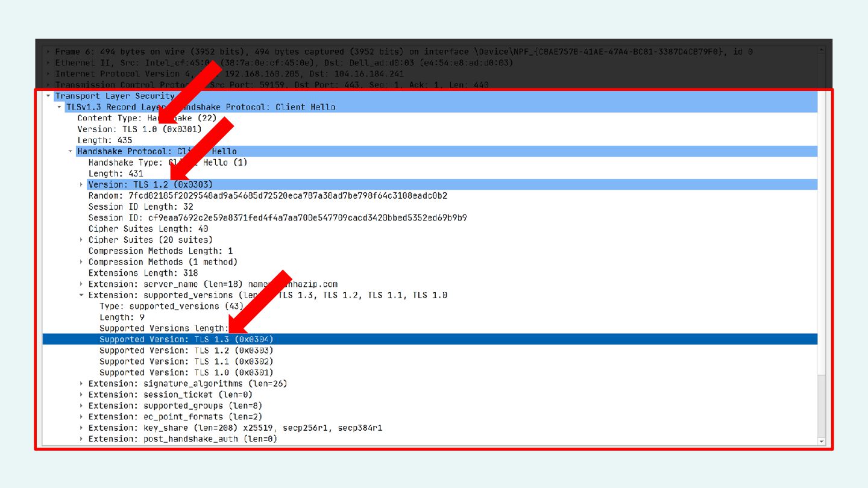
Task: Expand Transmission Control Protocol row
Action: pyautogui.click(x=48, y=85)
